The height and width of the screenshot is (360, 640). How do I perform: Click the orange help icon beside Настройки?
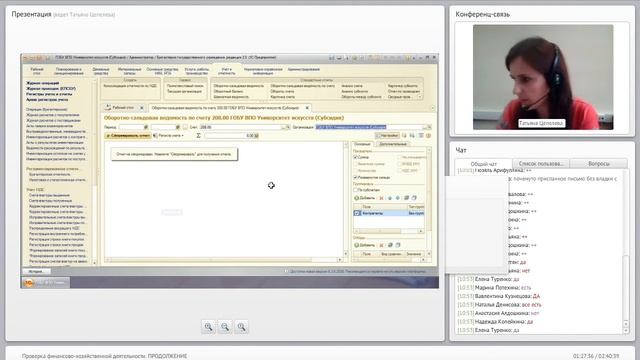(x=428, y=136)
